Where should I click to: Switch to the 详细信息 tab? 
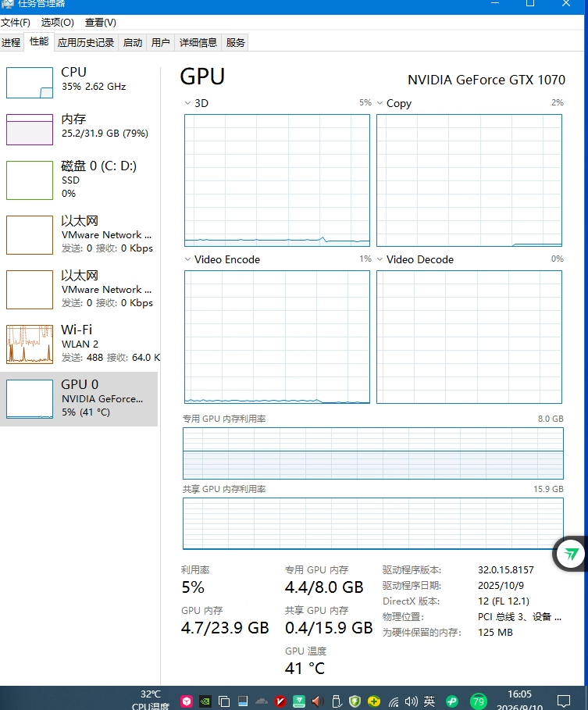[x=198, y=42]
